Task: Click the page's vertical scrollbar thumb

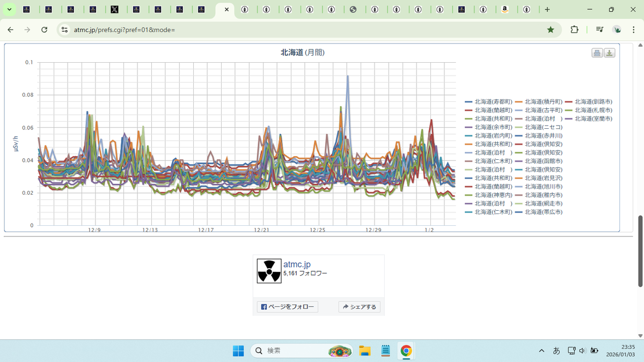Action: click(x=639, y=251)
